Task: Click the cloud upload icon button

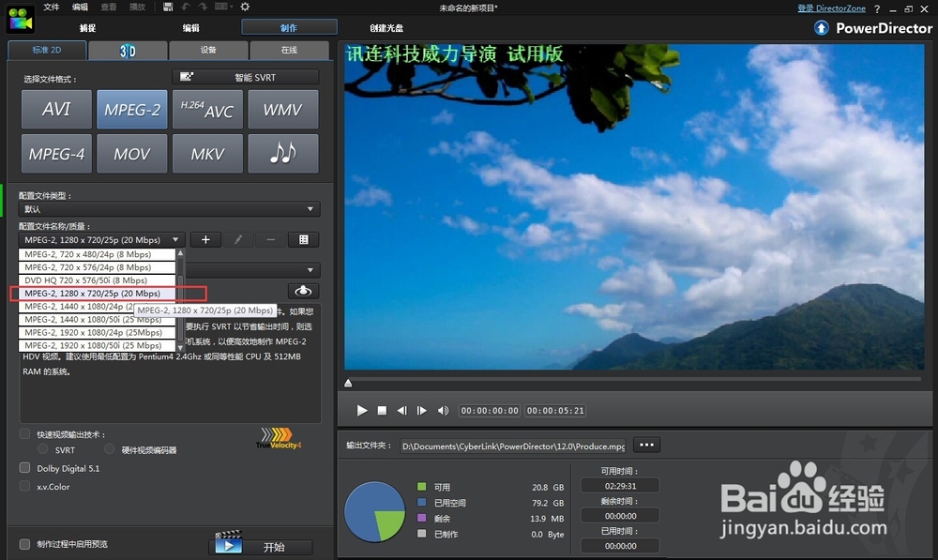Action: click(303, 291)
